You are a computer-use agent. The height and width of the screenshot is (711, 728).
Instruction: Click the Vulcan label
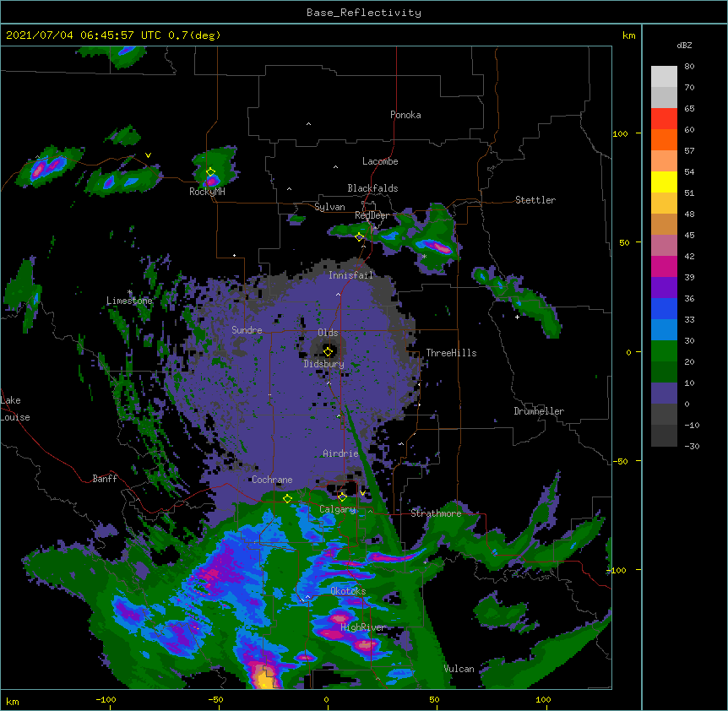(459, 669)
